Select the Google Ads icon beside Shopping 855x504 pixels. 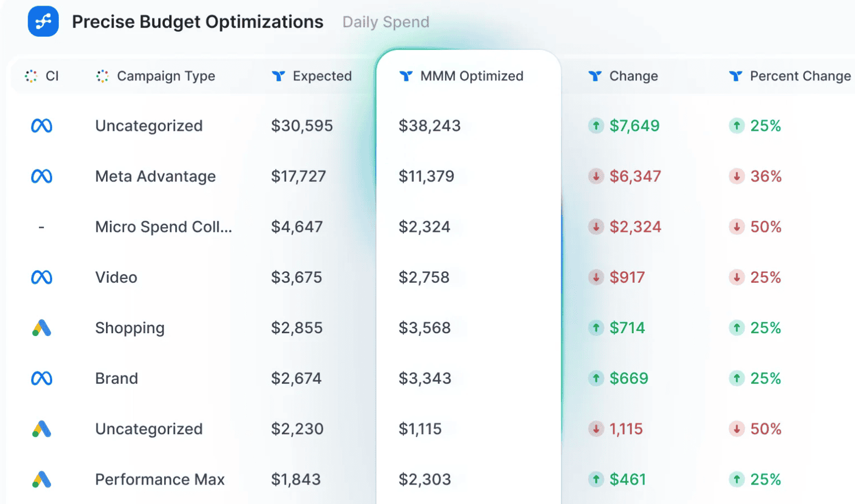(x=43, y=327)
